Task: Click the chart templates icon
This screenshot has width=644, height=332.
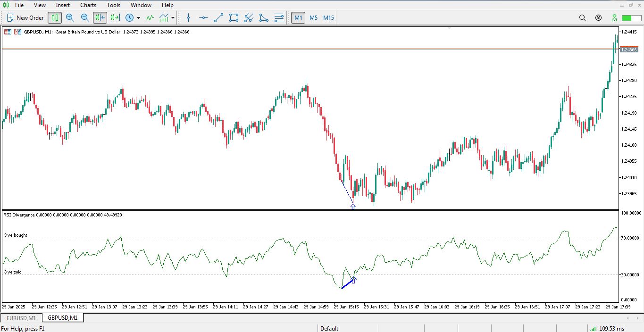Action: point(164,18)
